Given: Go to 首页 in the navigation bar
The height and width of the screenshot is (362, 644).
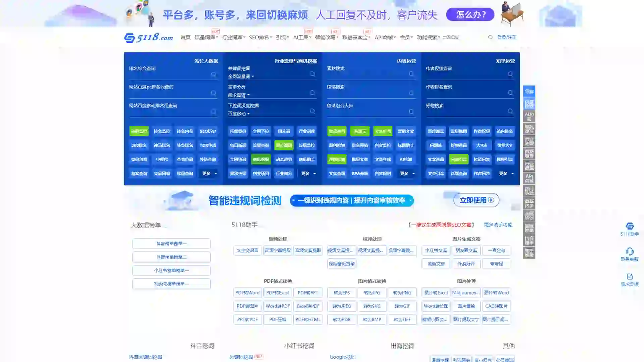Looking at the screenshot, I should [x=185, y=37].
